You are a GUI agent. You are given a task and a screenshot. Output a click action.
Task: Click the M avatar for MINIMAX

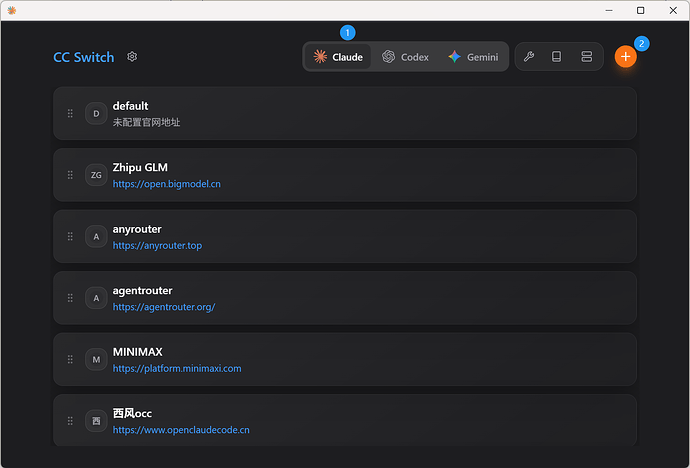[96, 359]
